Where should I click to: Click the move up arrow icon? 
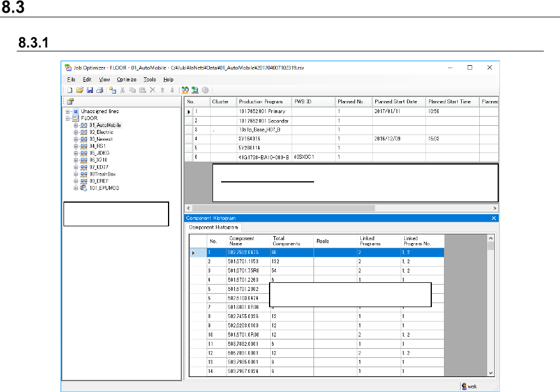pos(162,90)
